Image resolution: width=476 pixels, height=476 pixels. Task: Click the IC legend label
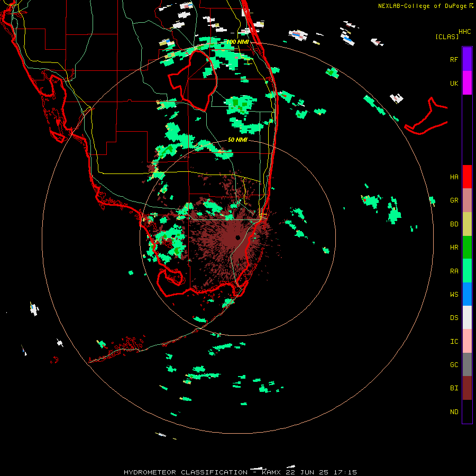pos(454,342)
